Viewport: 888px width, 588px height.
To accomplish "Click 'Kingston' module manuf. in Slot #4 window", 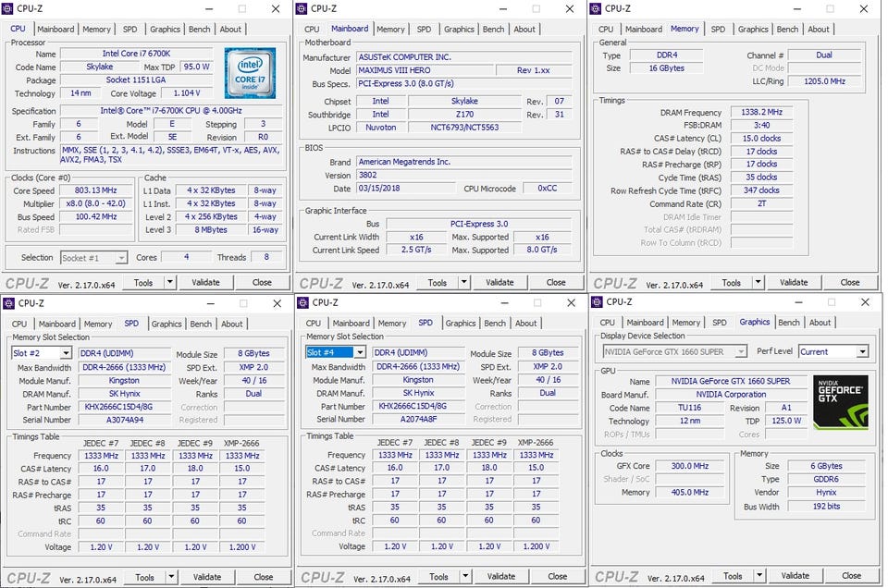I will (x=418, y=380).
